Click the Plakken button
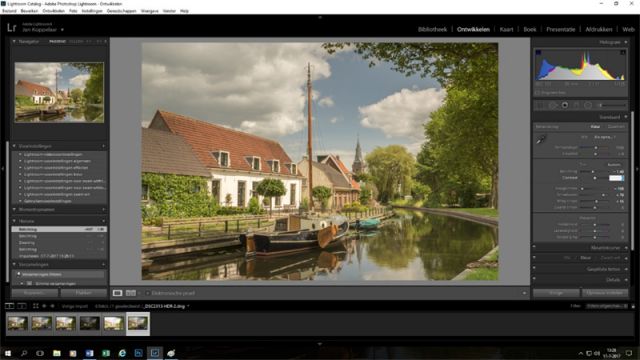 coord(84,293)
